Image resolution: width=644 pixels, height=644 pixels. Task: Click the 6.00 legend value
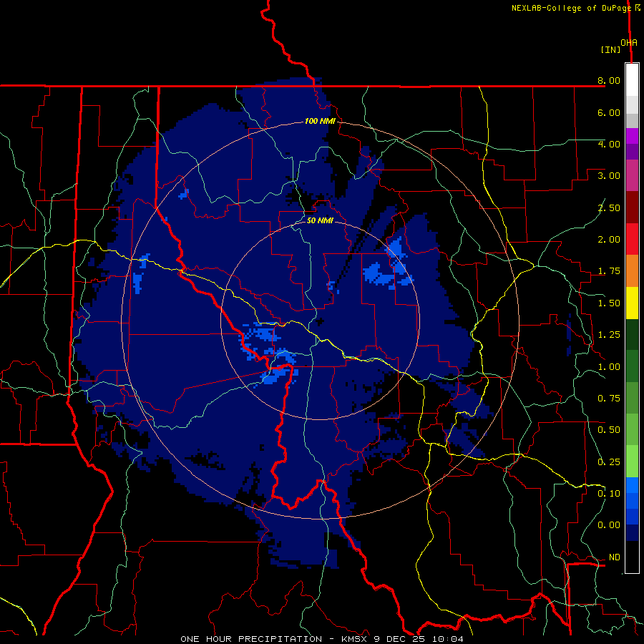click(x=609, y=112)
